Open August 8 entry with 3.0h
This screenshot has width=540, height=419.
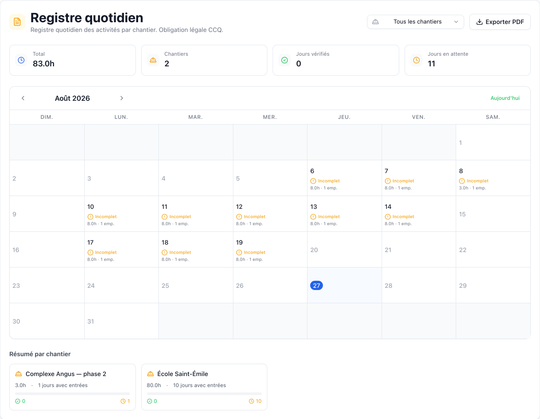click(x=493, y=178)
